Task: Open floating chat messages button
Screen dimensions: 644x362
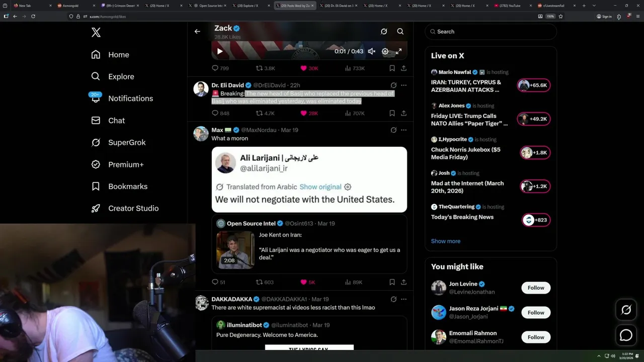Action: 626,335
